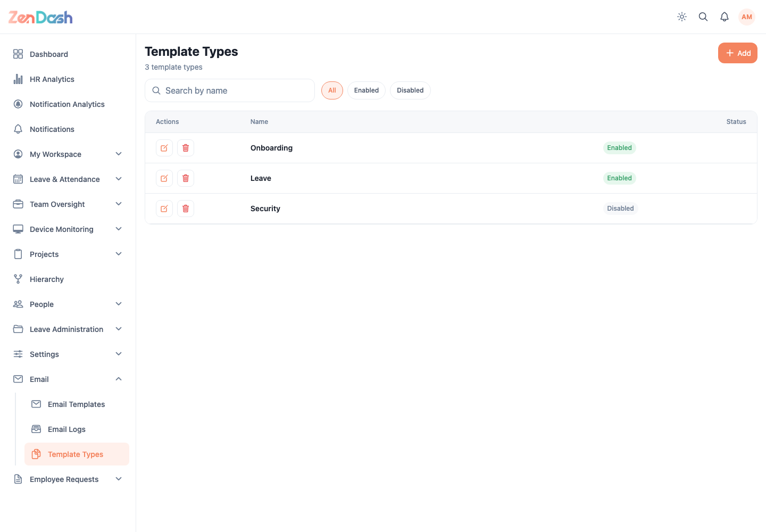
Task: Click the Email envelope icon in the sidebar
Action: [x=18, y=379]
